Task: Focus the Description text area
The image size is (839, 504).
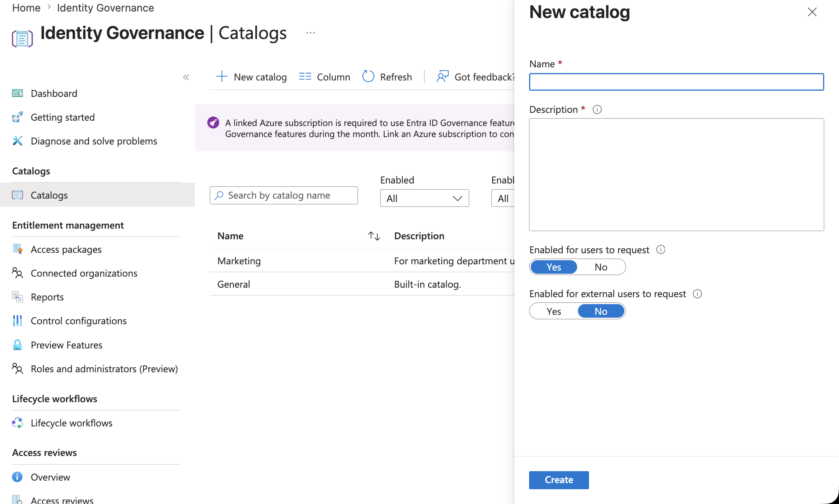Action: [x=676, y=174]
